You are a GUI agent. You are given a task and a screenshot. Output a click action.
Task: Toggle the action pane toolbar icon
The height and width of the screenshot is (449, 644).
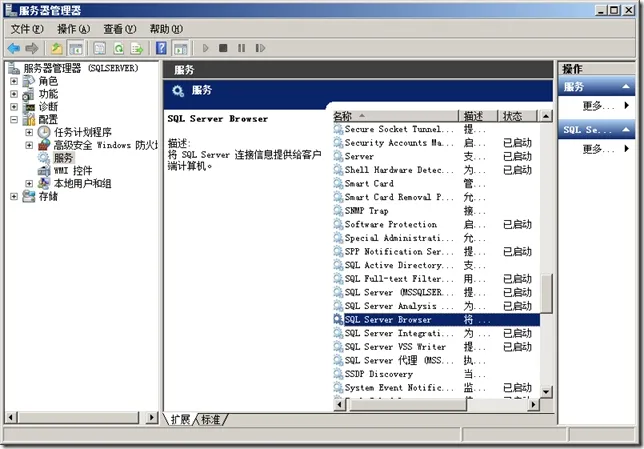click(180, 48)
